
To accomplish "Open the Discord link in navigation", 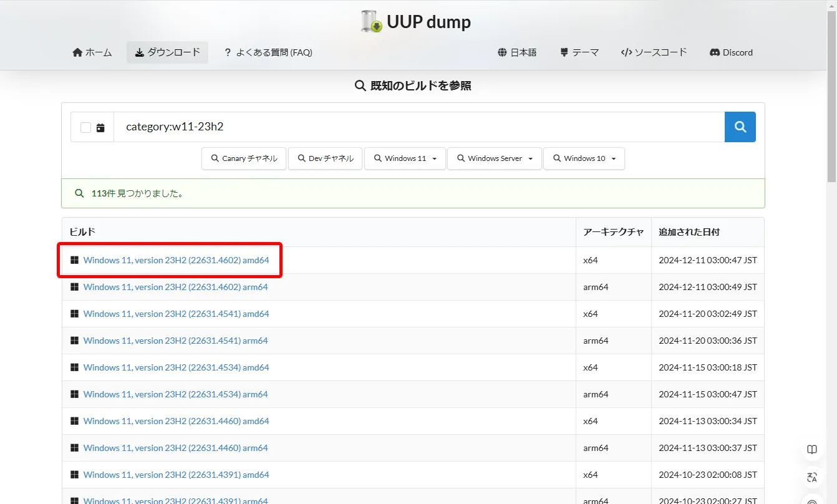I will click(x=731, y=52).
